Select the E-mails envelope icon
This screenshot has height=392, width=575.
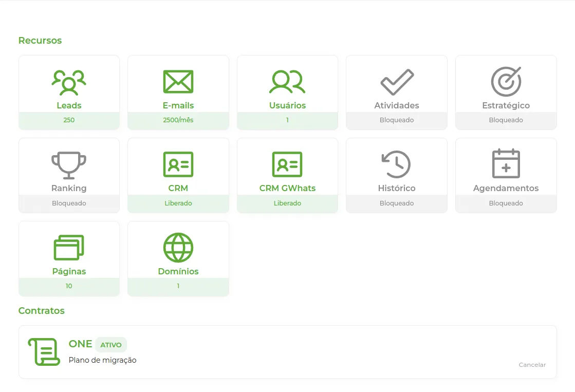pyautogui.click(x=178, y=81)
